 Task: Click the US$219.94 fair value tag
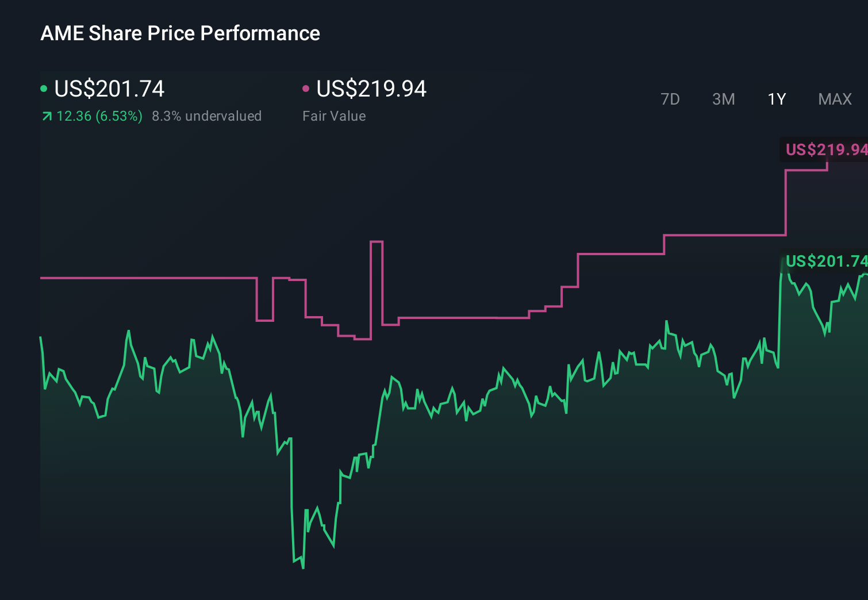point(824,151)
